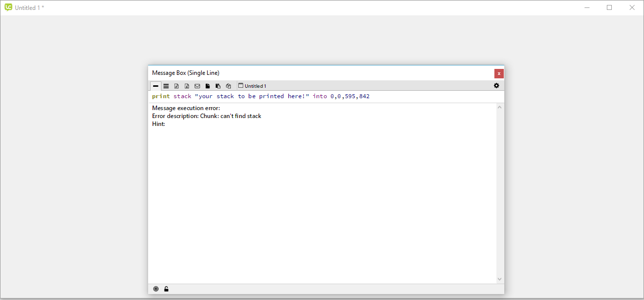Maximize the Untitled 1 window
The width and height of the screenshot is (644, 300).
(609, 7)
